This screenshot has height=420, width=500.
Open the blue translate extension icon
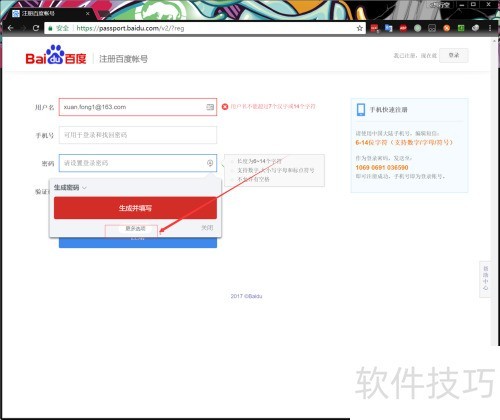click(389, 28)
